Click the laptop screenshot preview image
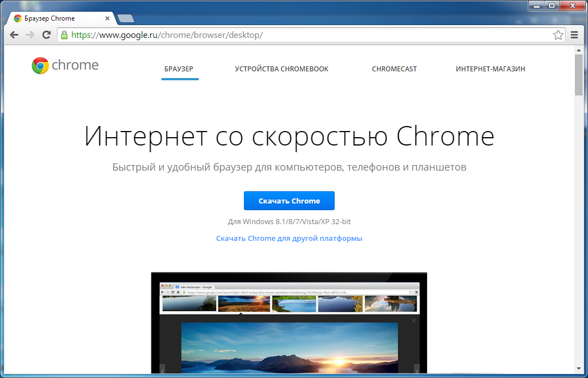The height and width of the screenshot is (378, 588). coord(289,323)
